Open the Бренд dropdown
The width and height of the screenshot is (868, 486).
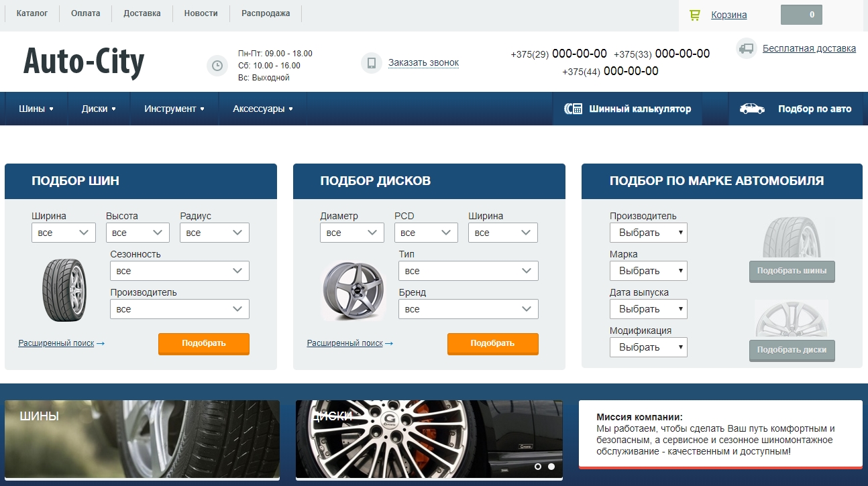point(468,309)
